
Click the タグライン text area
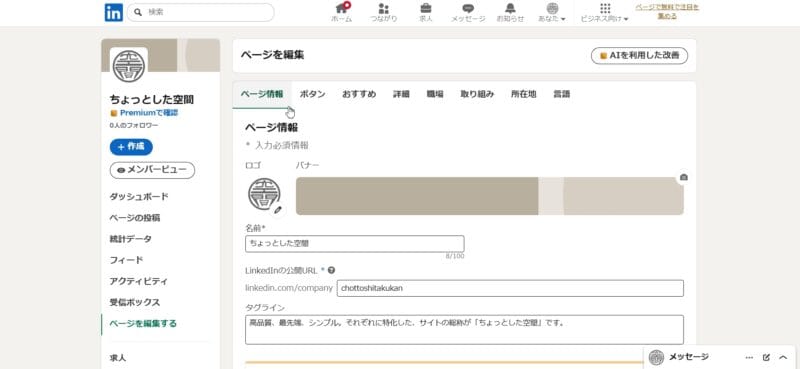pyautogui.click(x=464, y=330)
